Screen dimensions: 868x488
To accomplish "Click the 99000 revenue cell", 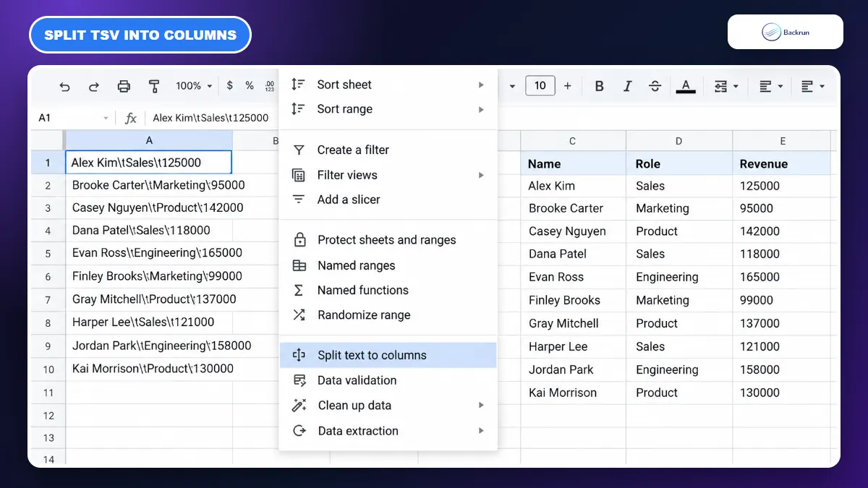I will 782,300.
